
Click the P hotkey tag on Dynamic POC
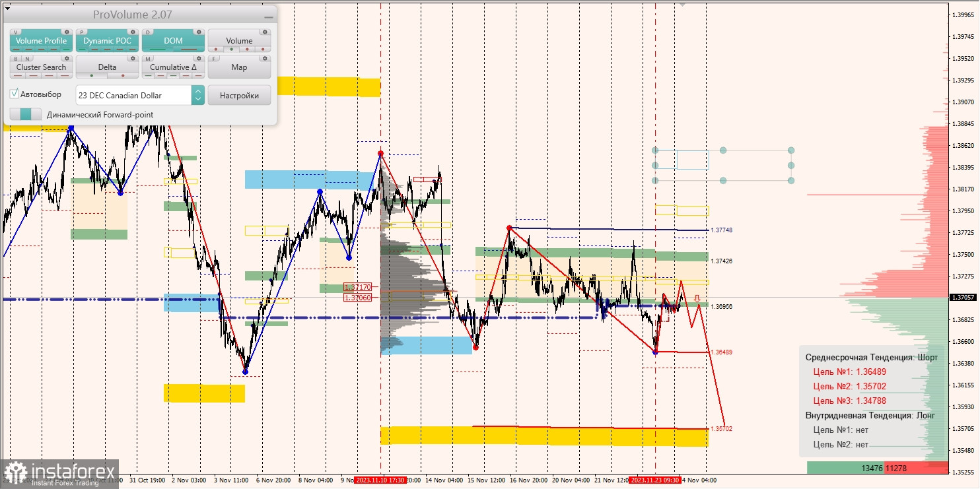(x=82, y=32)
